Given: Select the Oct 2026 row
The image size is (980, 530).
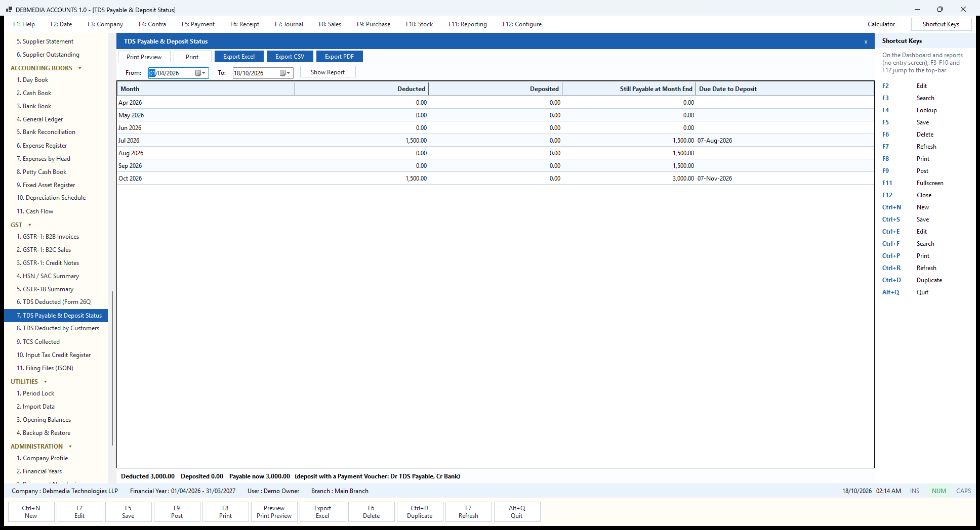Looking at the screenshot, I should [495, 179].
